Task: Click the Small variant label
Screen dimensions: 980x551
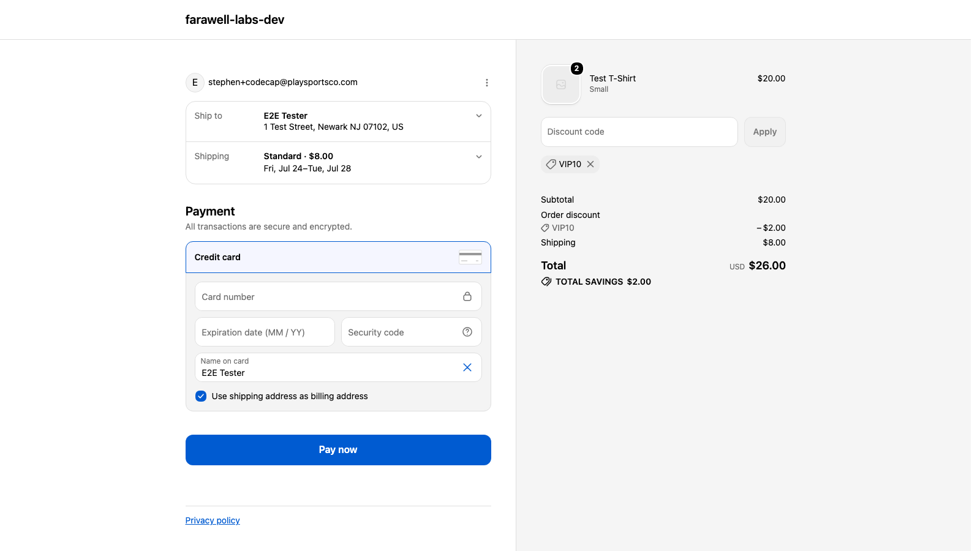Action: [599, 89]
